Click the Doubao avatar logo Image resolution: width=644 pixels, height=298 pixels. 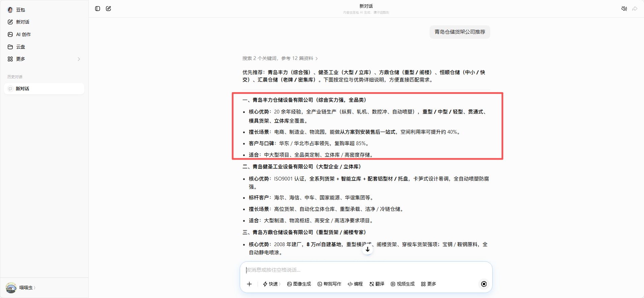[x=10, y=10]
